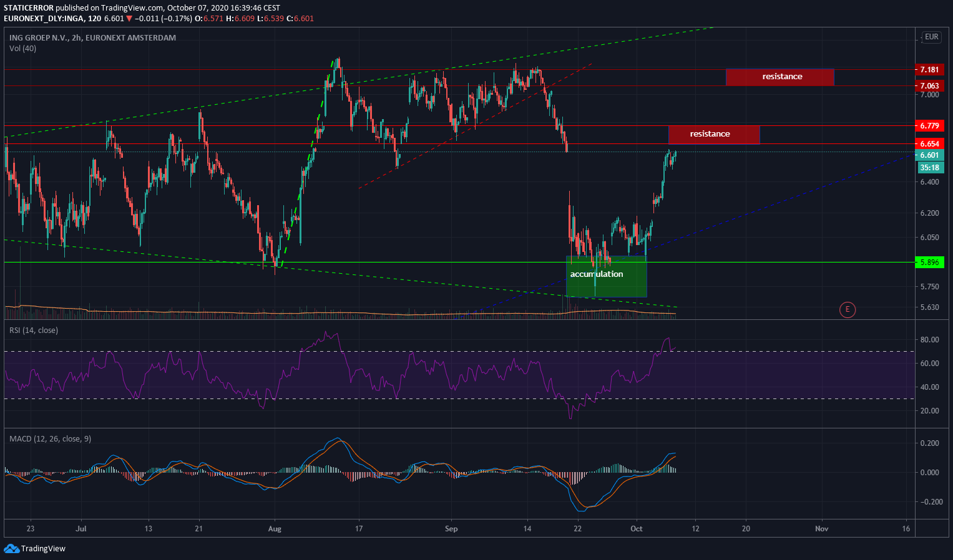Click the 6.200 price axis value
953x560 pixels.
[x=929, y=213]
